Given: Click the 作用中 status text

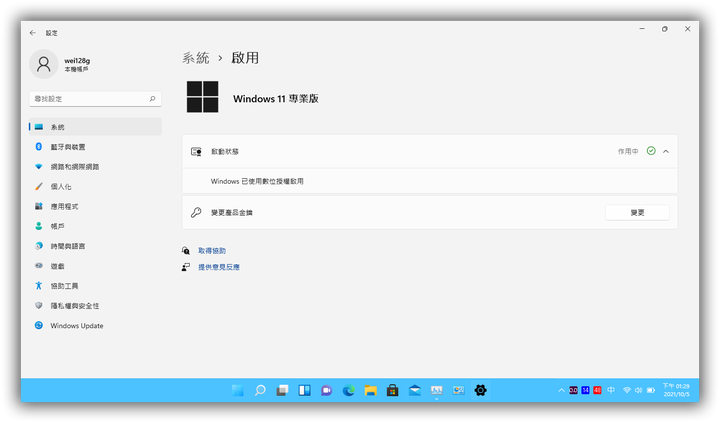Looking at the screenshot, I should pos(628,151).
